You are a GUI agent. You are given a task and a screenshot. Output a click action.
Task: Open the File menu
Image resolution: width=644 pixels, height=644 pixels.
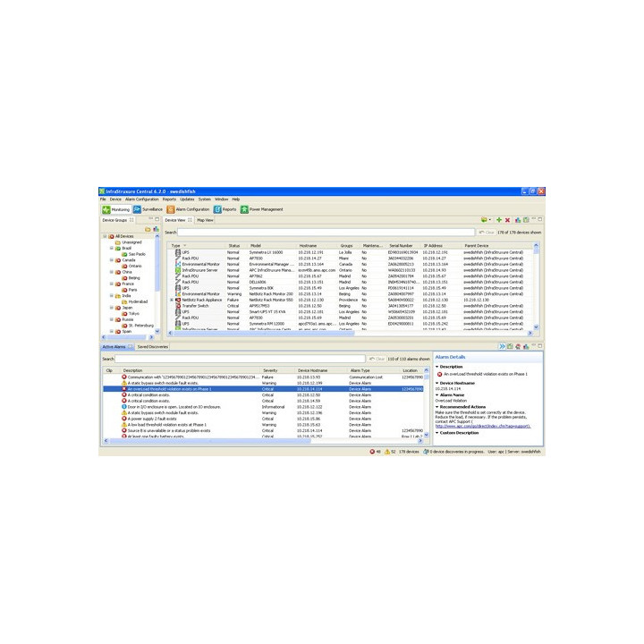pyautogui.click(x=103, y=199)
